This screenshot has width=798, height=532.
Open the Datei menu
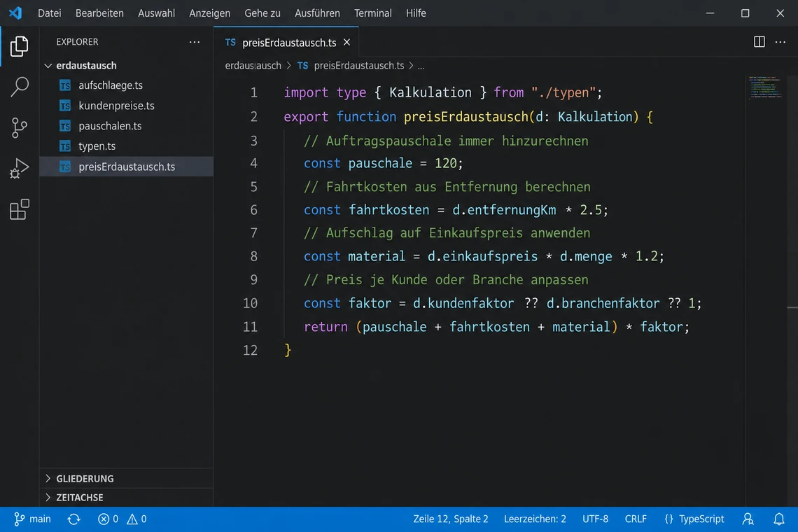(50, 13)
